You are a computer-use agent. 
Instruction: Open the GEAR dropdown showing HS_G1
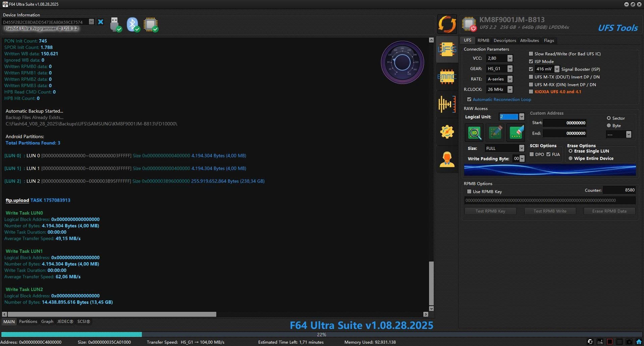point(510,69)
